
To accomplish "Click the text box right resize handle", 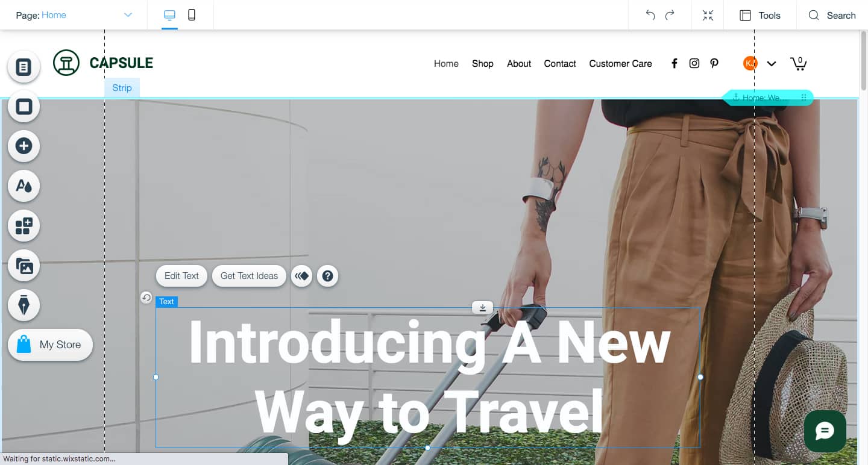I will coord(700,377).
